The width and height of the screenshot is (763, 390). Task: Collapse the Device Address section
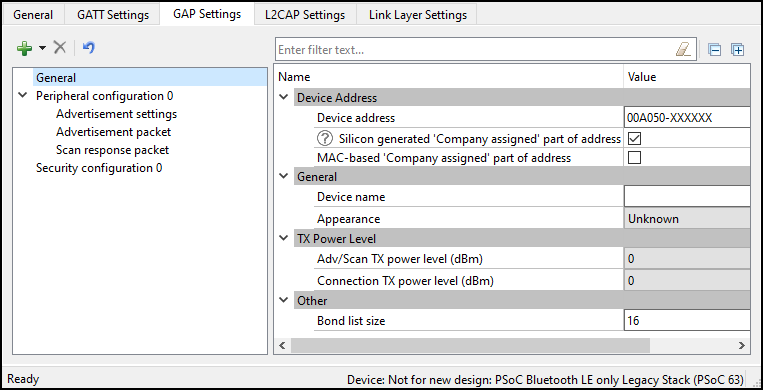[x=284, y=97]
